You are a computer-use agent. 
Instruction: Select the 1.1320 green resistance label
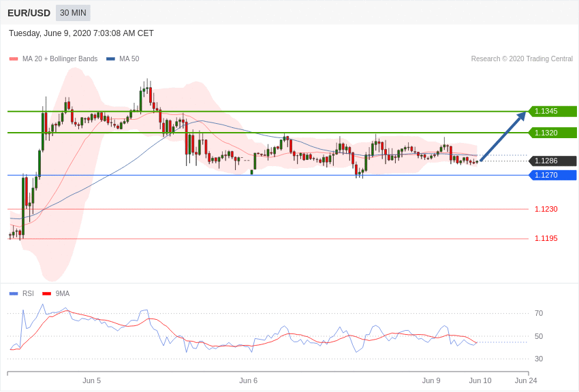click(x=552, y=133)
